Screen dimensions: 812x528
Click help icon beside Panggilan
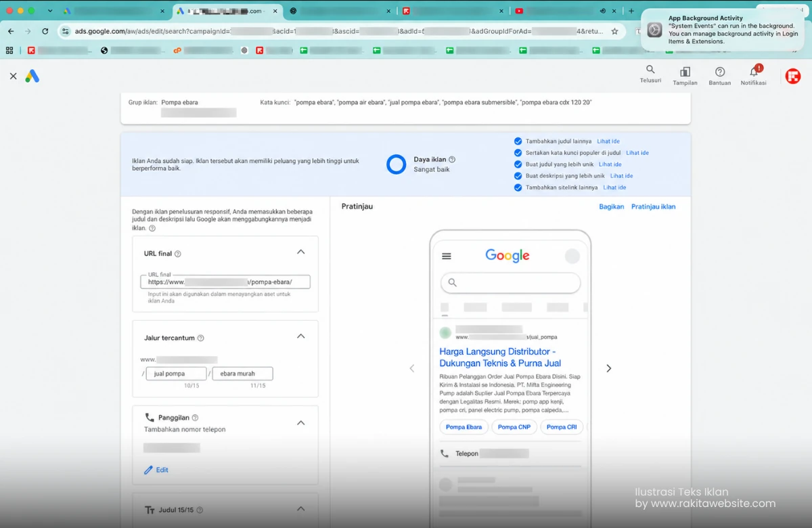195,418
